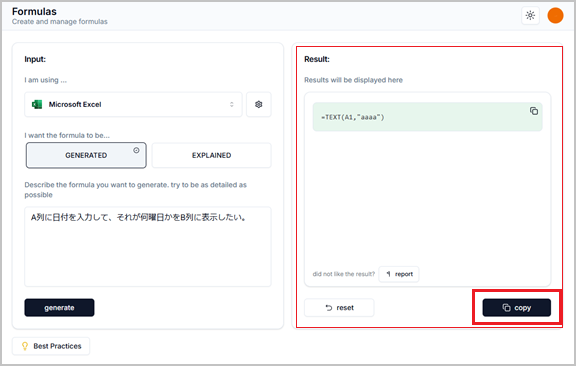This screenshot has width=576, height=366.
Task: Focus the formula description text area
Action: tap(148, 247)
